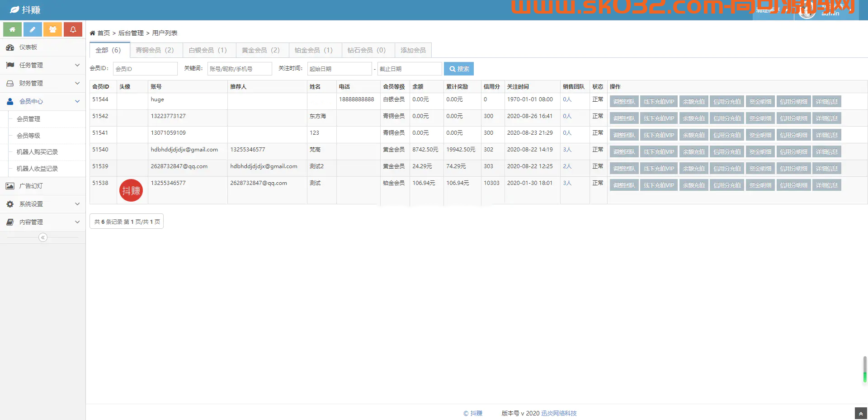Click the green home shortcut icon
Screen dimensions: 868x420
pyautogui.click(x=13, y=29)
